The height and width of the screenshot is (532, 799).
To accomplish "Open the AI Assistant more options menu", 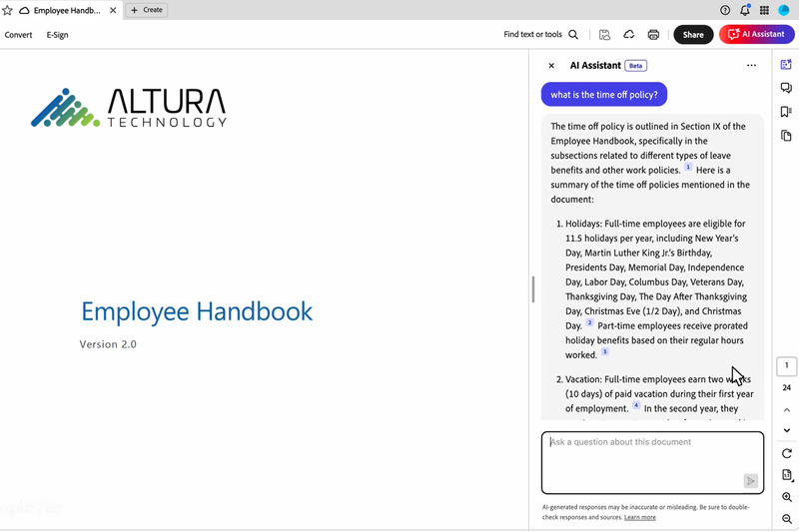I will (751, 66).
